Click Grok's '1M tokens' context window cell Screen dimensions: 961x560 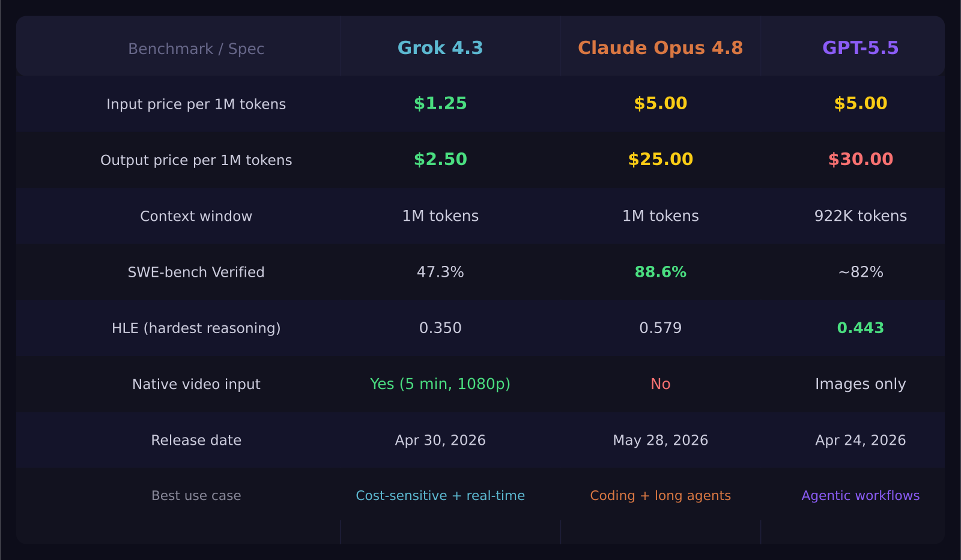click(x=440, y=216)
